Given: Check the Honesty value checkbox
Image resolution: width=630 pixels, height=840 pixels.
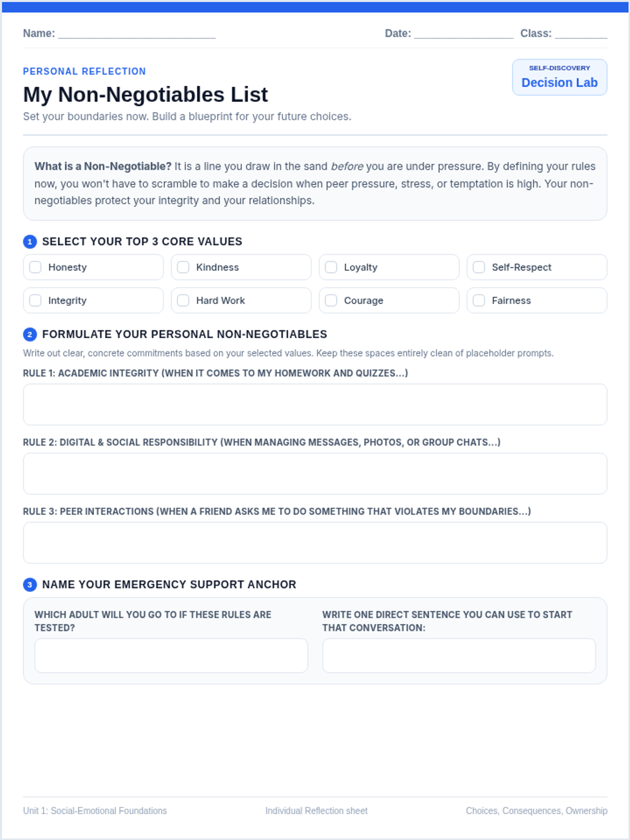Looking at the screenshot, I should click(x=35, y=267).
